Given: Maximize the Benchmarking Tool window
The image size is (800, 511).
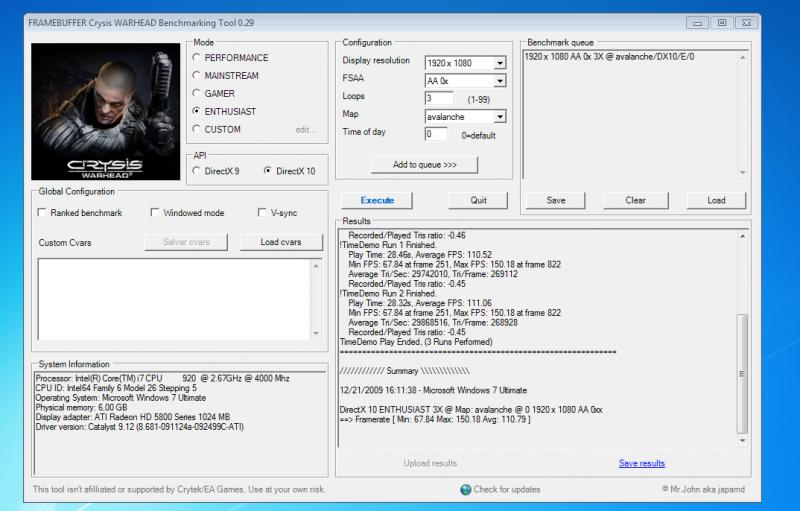Looking at the screenshot, I should click(721, 23).
